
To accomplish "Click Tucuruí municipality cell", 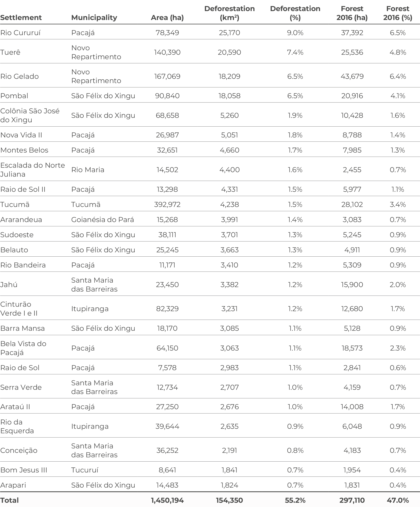I will click(85, 470).
